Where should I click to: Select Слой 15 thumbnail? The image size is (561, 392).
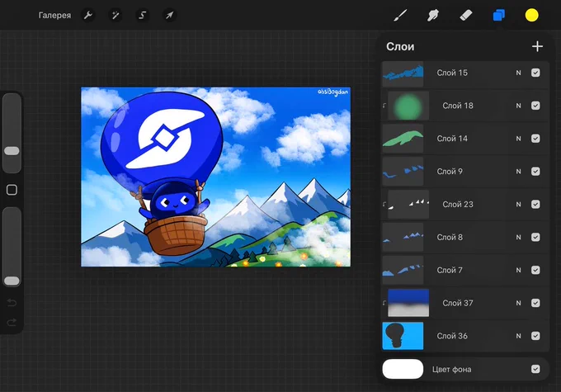point(403,73)
